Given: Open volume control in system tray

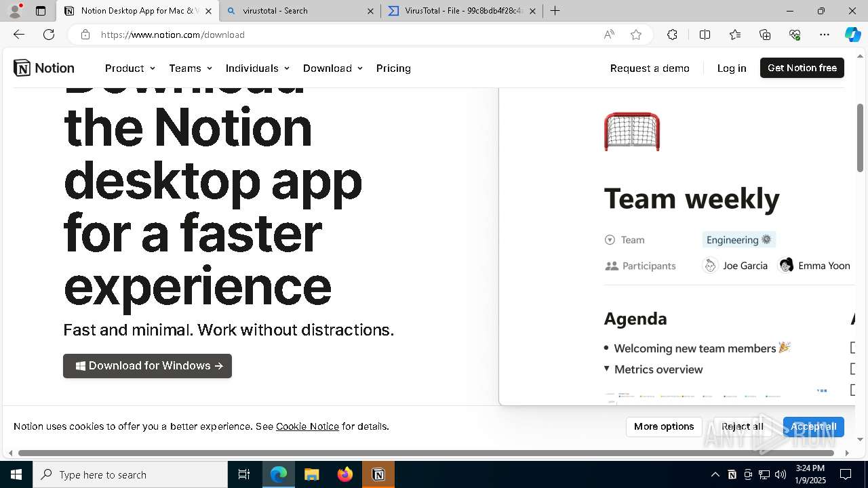Looking at the screenshot, I should [x=781, y=474].
